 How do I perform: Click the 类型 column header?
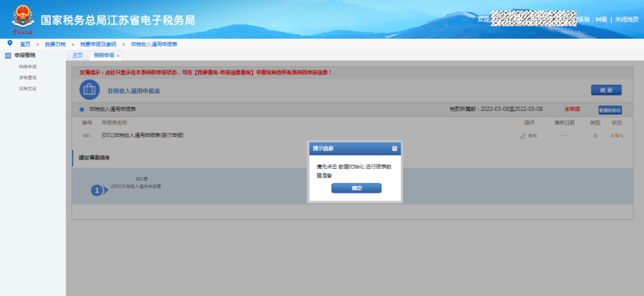click(x=595, y=123)
